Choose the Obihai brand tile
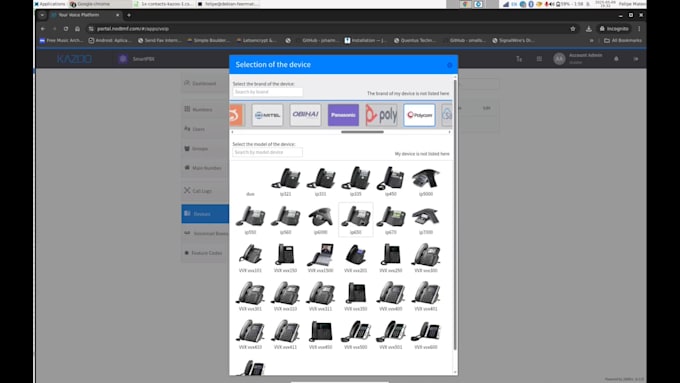Viewport: 680px width, 383px height. click(305, 115)
